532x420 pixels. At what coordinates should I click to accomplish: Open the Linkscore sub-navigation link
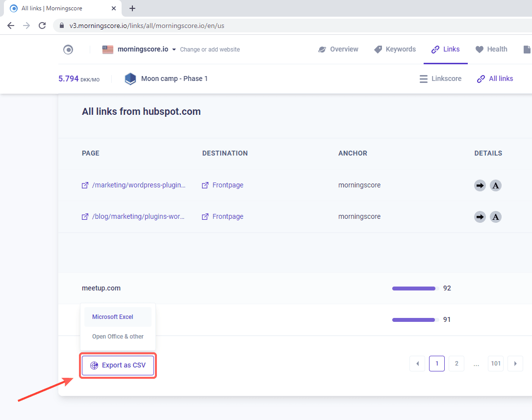point(440,79)
